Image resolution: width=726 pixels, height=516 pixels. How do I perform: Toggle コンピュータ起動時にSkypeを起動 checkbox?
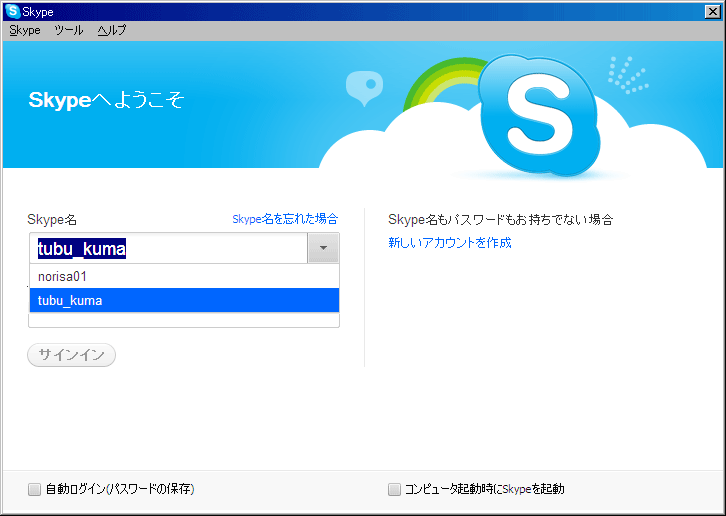click(x=394, y=489)
